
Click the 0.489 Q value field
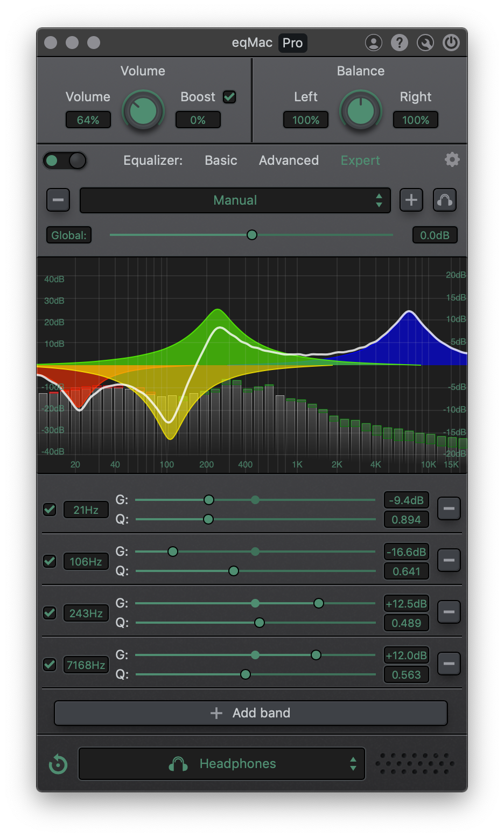point(407,623)
